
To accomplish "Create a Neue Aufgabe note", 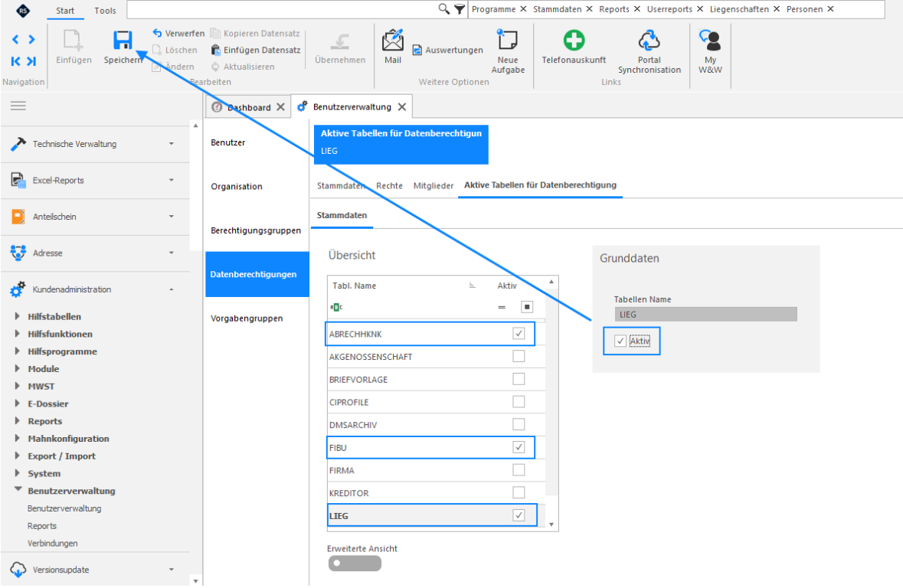I will [507, 40].
